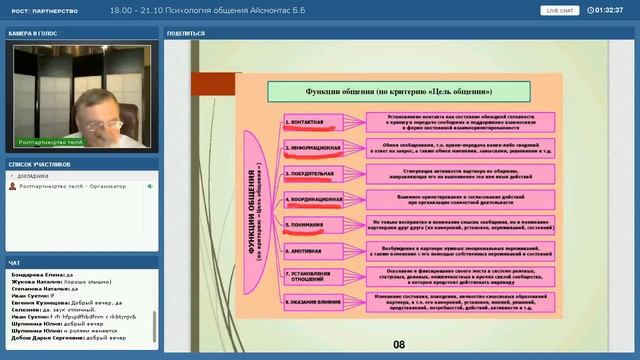Viewport: 640px width, 360px height.
Task: Click the webinar title Психология общения
Action: [206, 11]
